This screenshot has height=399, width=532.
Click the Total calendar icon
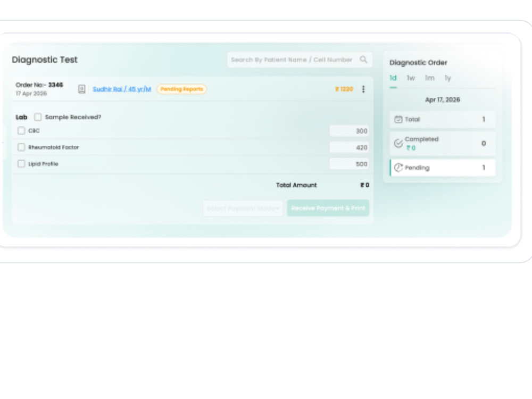tap(398, 119)
